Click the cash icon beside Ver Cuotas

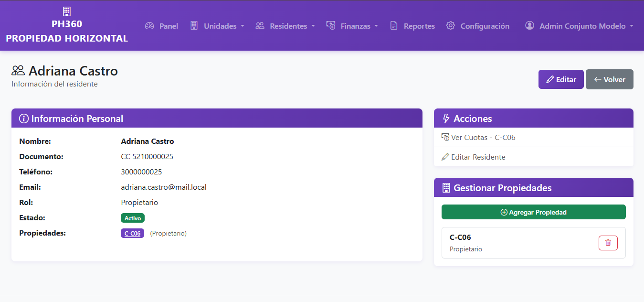[x=445, y=137]
